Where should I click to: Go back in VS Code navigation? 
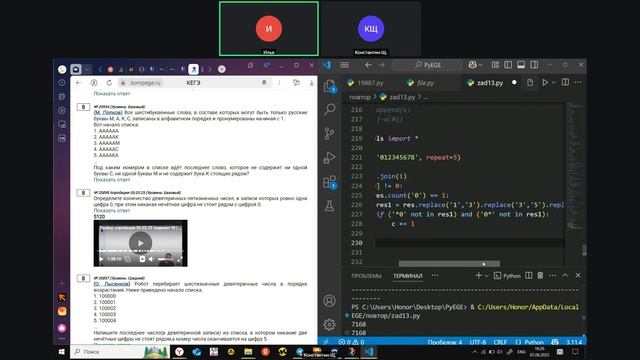[x=369, y=65]
